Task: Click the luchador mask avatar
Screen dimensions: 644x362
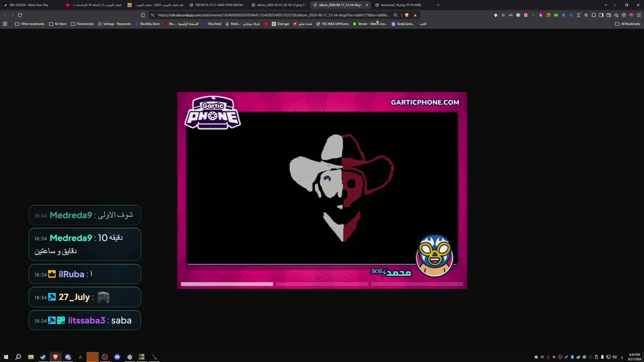Action: (x=434, y=255)
